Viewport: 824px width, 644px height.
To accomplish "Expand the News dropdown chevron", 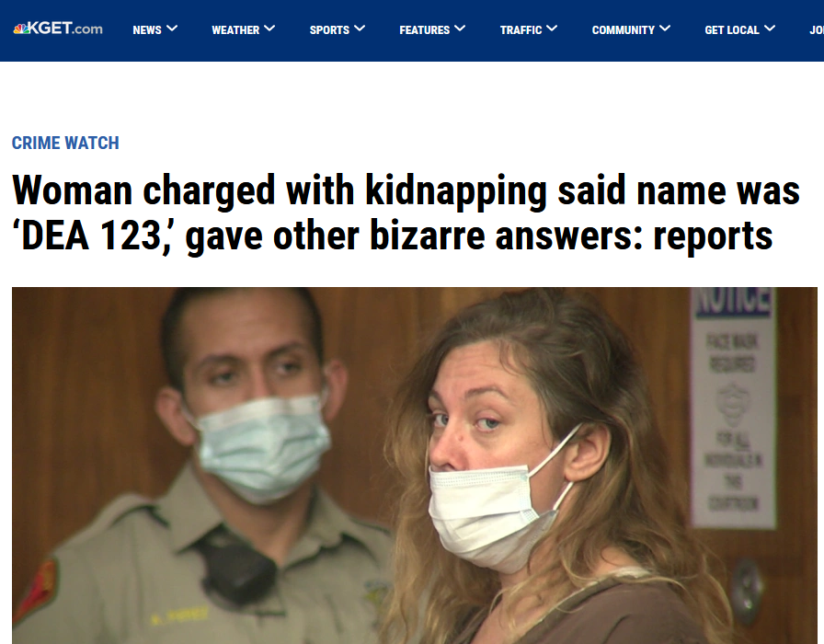I will [x=172, y=29].
